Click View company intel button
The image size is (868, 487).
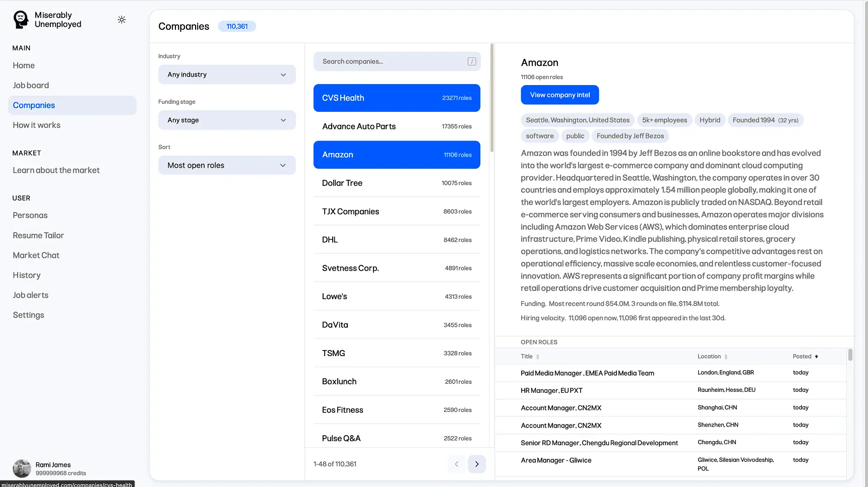pos(560,95)
